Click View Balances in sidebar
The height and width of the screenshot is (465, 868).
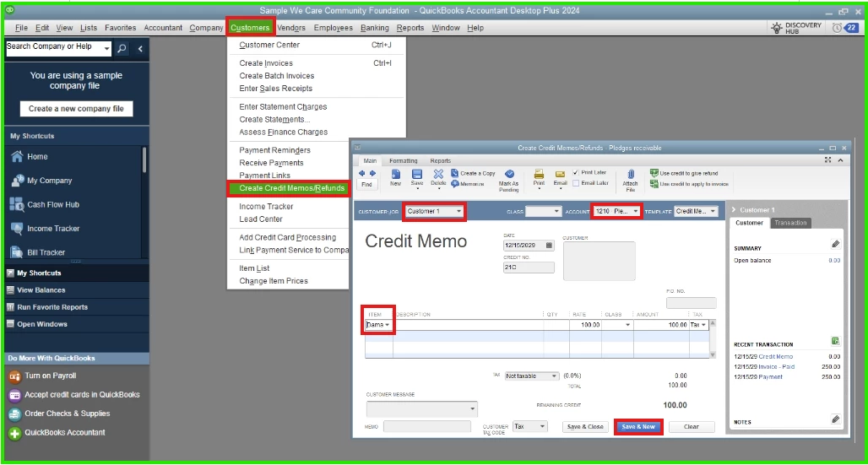pyautogui.click(x=41, y=290)
